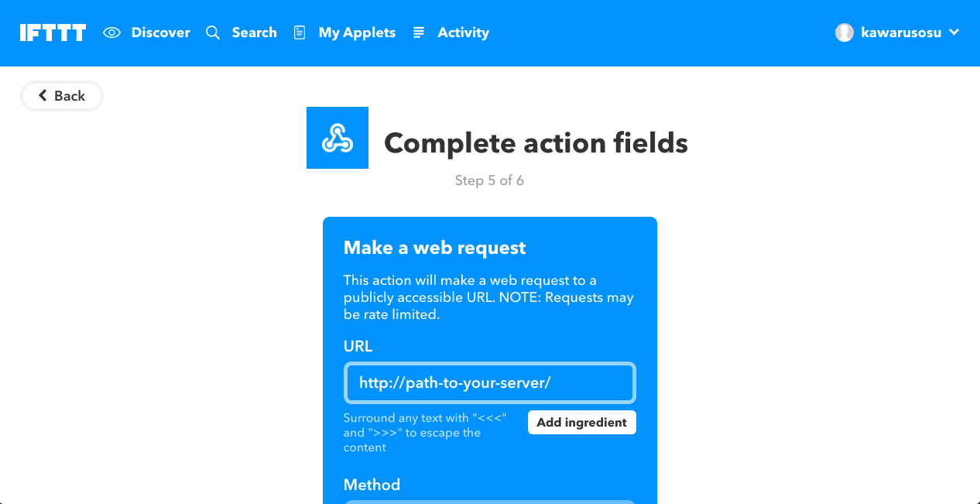Click the Step 5 of 6 indicator

(489, 180)
